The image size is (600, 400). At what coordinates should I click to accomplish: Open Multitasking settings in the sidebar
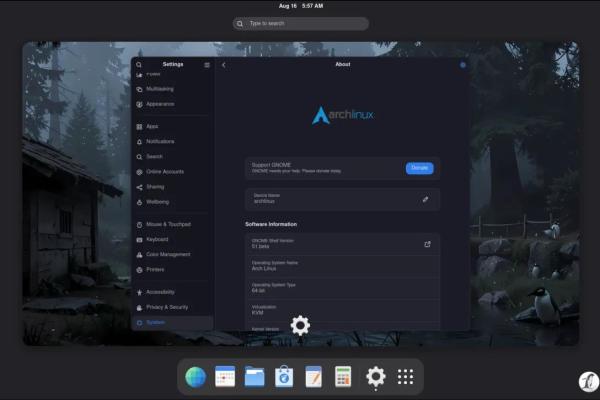coord(172,89)
